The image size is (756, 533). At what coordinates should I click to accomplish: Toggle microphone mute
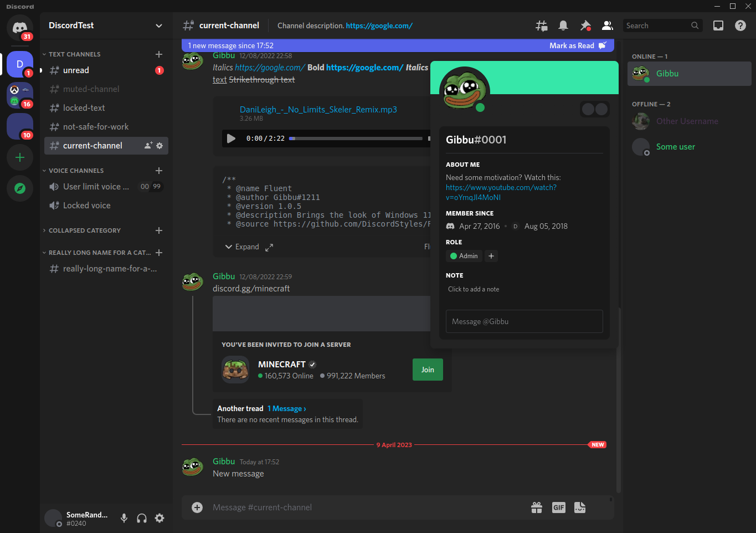[124, 518]
